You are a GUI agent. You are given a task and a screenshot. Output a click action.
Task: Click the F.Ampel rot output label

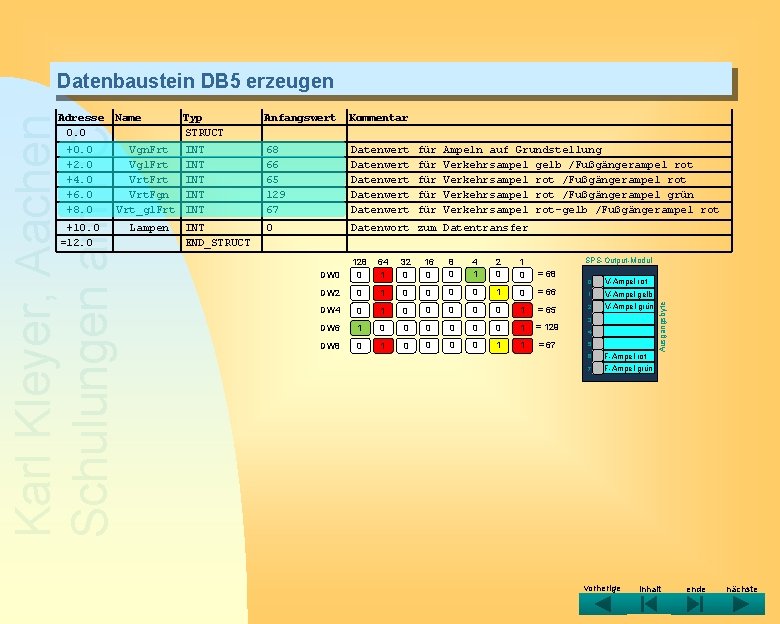tap(629, 356)
